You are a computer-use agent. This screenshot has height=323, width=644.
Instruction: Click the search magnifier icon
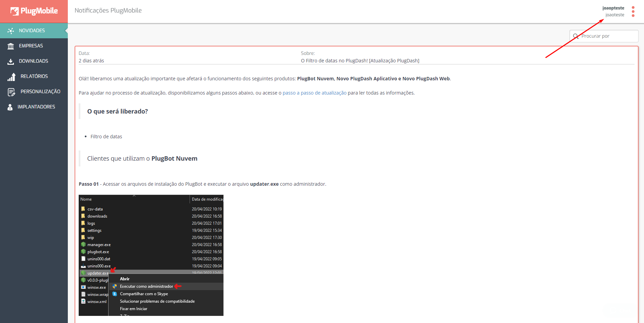click(x=575, y=36)
